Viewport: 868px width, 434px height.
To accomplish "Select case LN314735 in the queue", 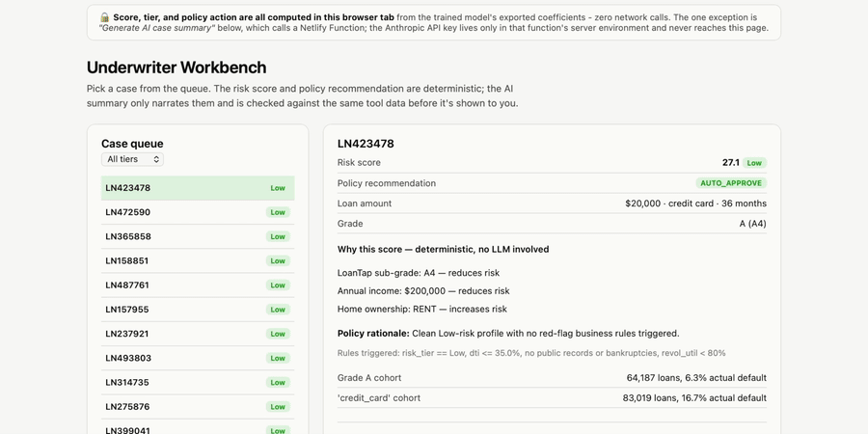I will [198, 383].
